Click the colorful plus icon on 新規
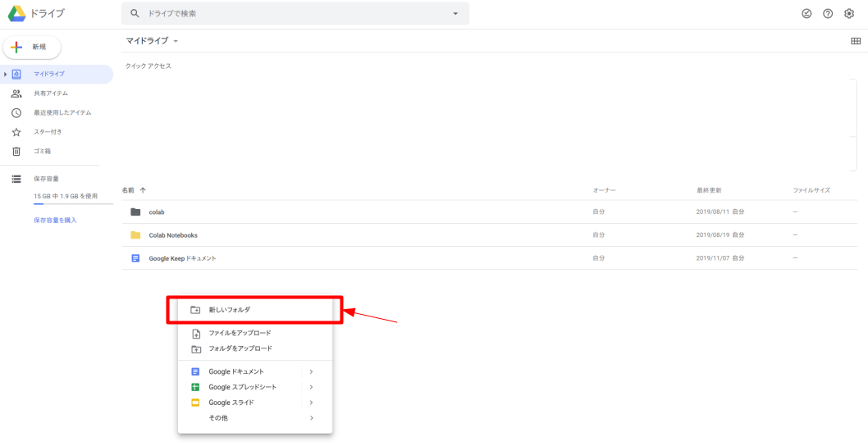Image resolution: width=868 pixels, height=446 pixels. point(16,48)
